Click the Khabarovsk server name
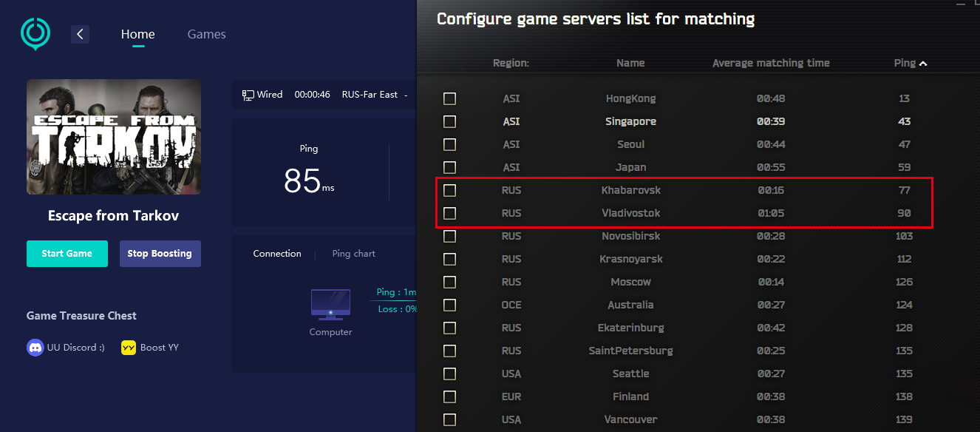Viewport: 980px width, 432px height. [631, 190]
